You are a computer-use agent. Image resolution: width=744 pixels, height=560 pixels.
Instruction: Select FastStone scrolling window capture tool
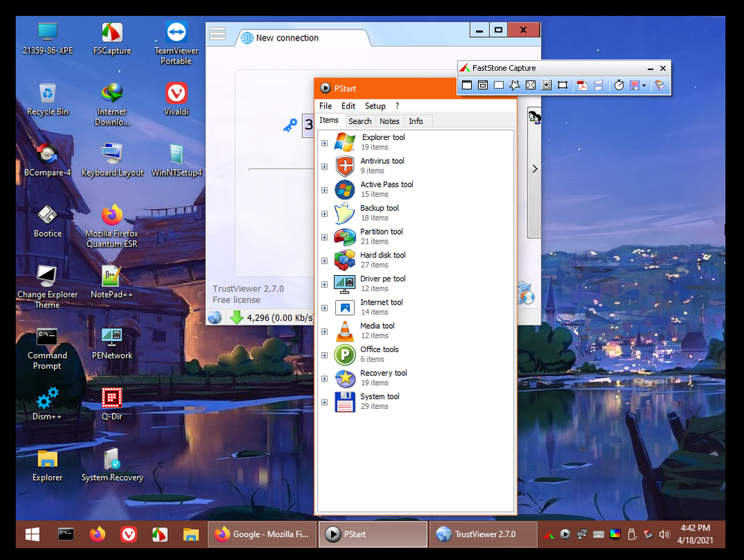[x=547, y=85]
